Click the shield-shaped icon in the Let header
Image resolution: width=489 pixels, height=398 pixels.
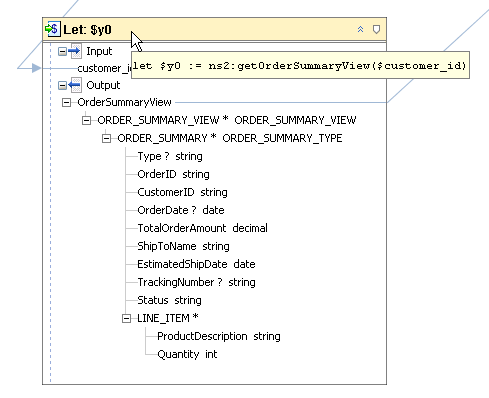376,29
